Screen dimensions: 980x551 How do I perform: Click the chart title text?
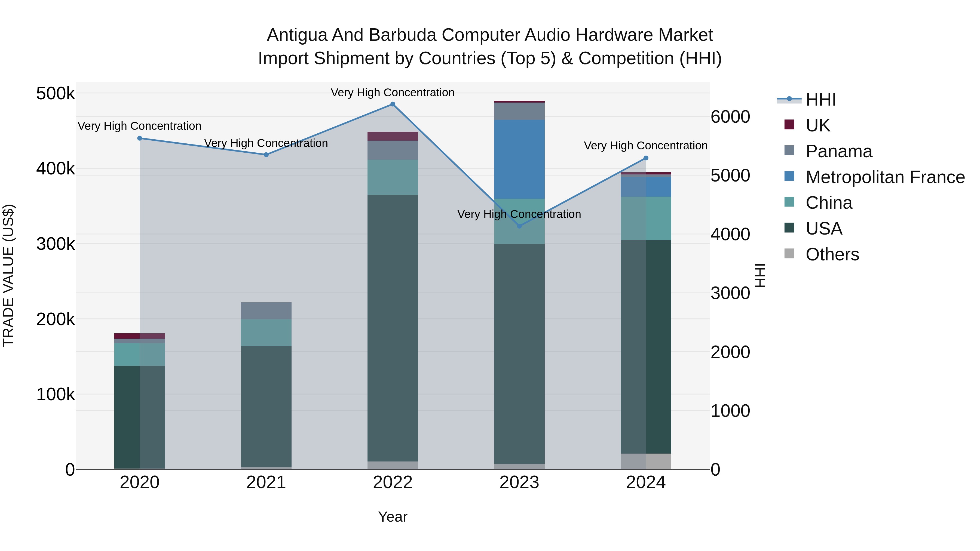tap(490, 46)
